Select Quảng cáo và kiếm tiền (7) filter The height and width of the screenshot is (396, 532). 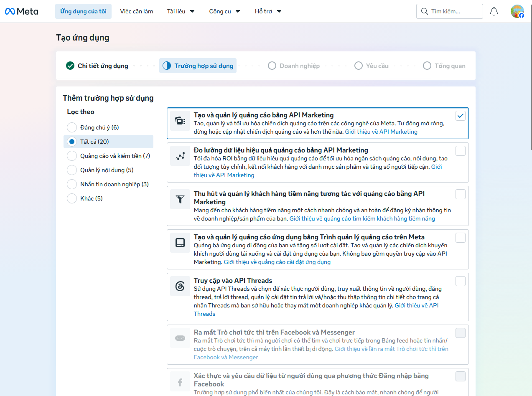(108, 156)
